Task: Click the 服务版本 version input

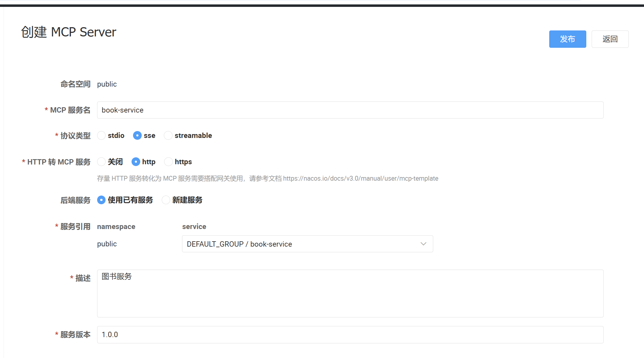Action: click(x=350, y=335)
